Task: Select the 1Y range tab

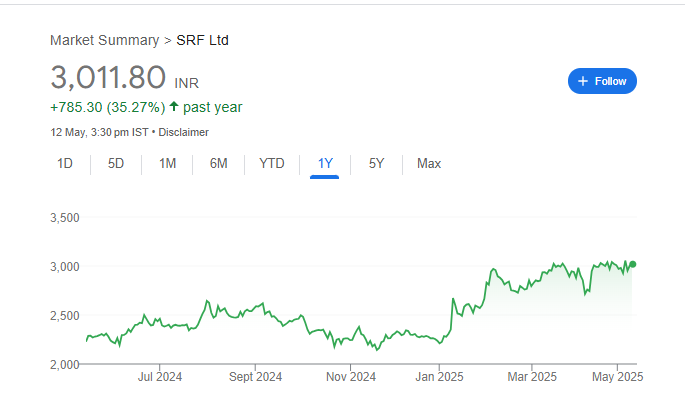Action: pyautogui.click(x=325, y=163)
